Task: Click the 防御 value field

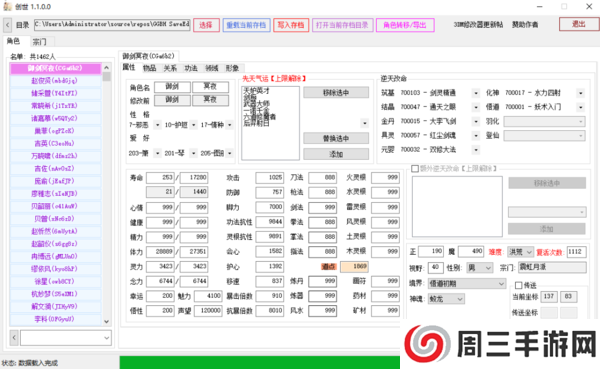Action: (x=270, y=192)
